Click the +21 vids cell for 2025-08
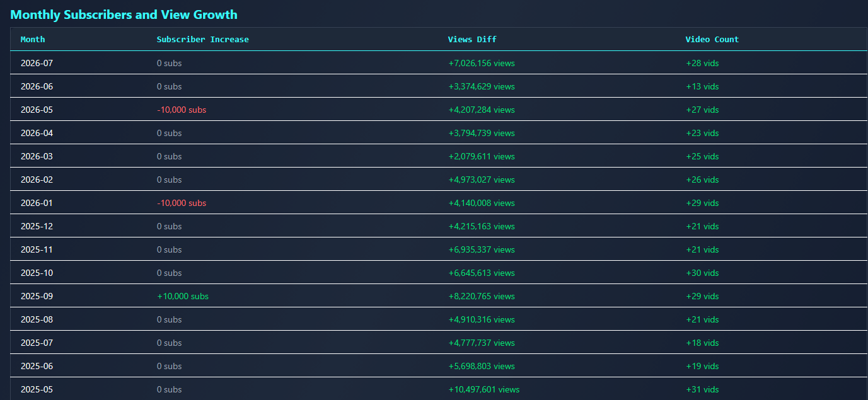 [702, 319]
